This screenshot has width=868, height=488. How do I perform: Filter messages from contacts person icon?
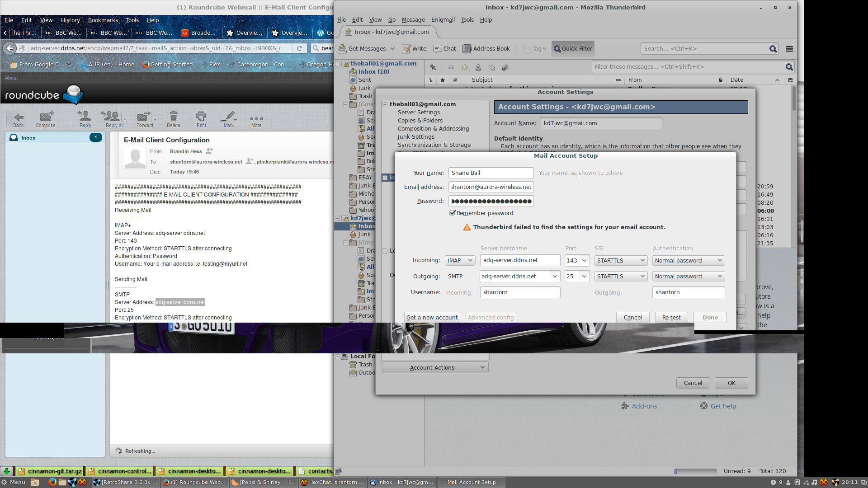[x=478, y=67]
